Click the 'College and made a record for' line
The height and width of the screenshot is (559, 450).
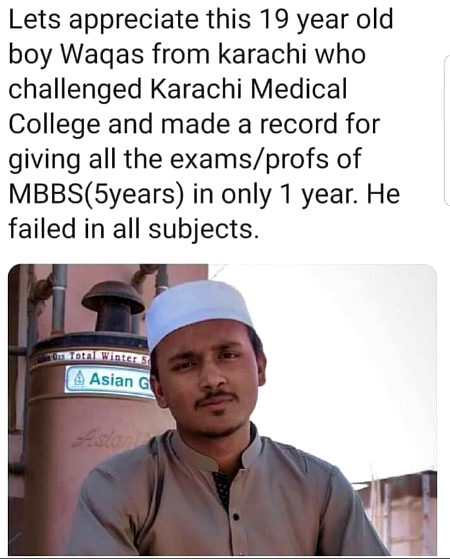pyautogui.click(x=194, y=125)
